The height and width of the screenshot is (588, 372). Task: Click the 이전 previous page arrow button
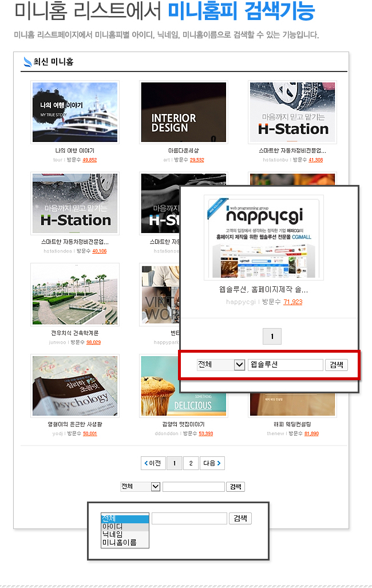153,463
